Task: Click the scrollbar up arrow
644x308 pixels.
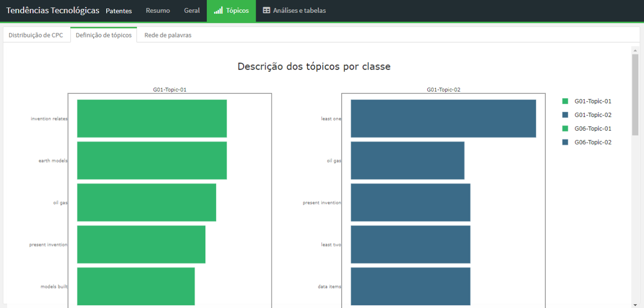Action: (x=635, y=50)
